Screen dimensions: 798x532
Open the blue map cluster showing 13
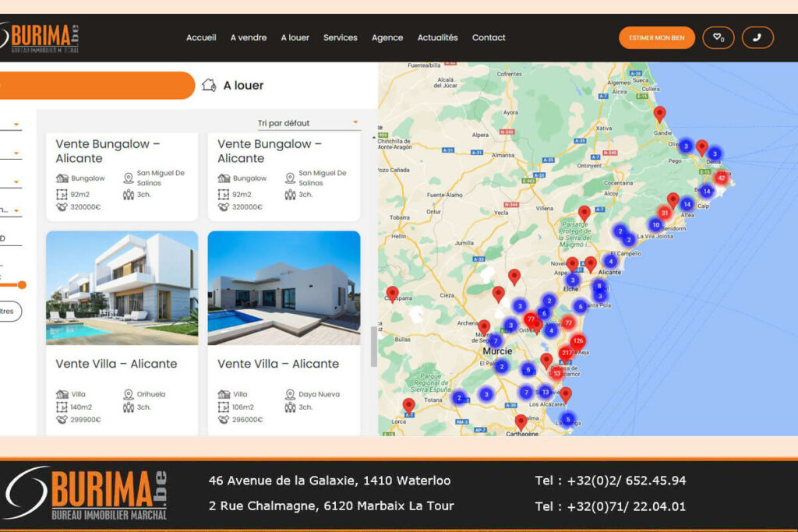[x=545, y=392]
